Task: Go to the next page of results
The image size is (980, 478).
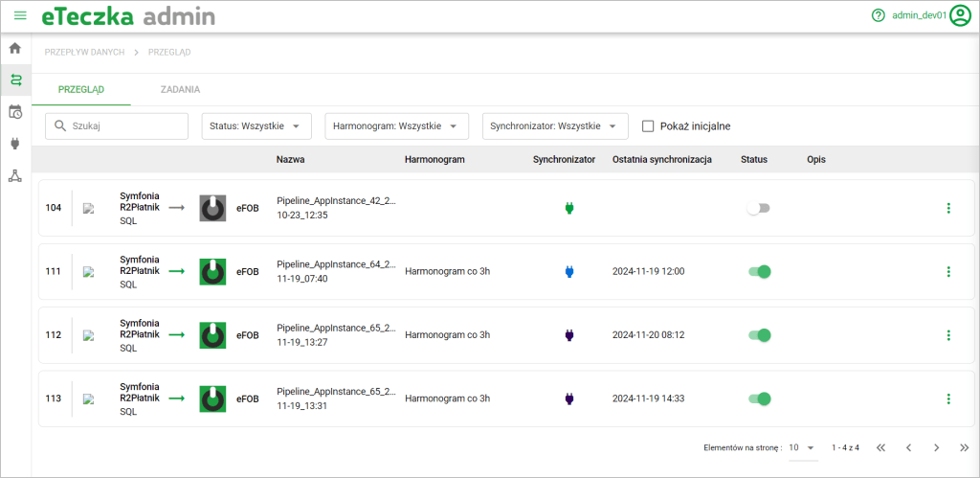Action: tap(936, 447)
